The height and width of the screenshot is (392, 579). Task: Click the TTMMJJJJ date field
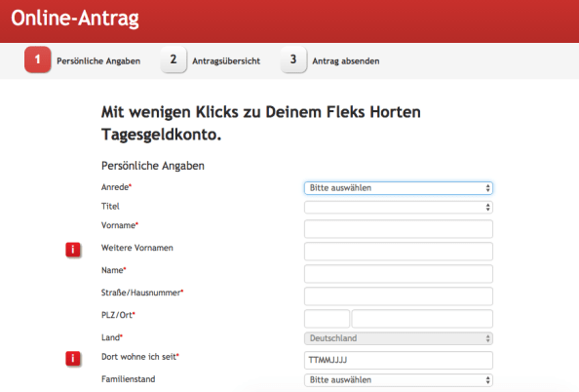pyautogui.click(x=399, y=360)
